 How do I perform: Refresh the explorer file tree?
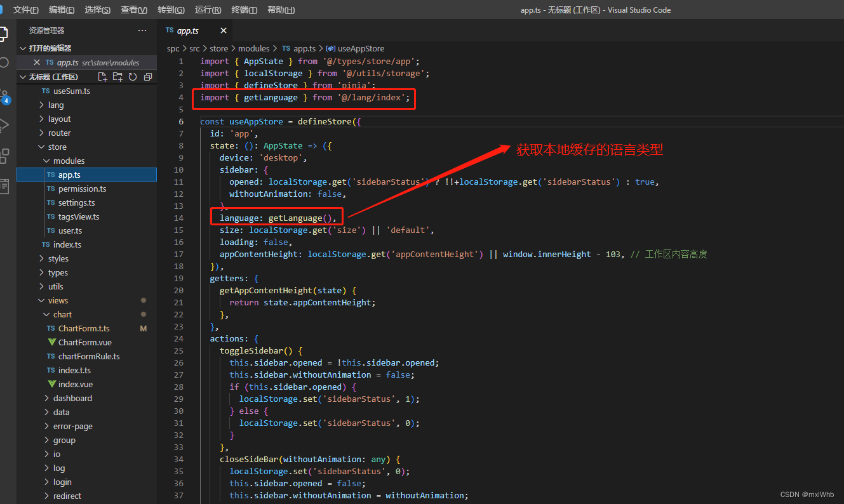133,77
